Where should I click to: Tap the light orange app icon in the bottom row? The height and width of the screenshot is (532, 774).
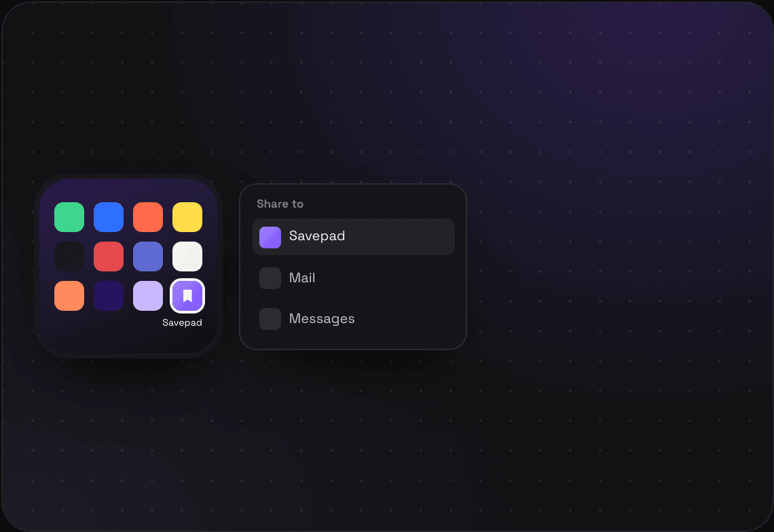tap(69, 296)
